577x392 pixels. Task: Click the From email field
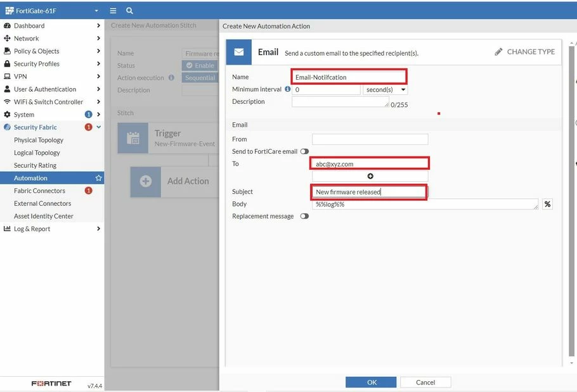click(x=370, y=139)
